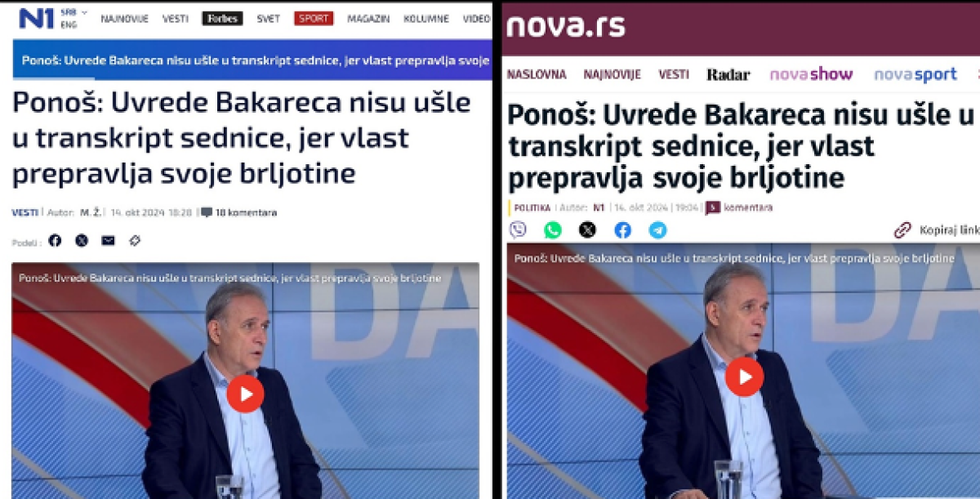Click the X share icon on nova.rs
Screen dimensions: 980x499
click(x=587, y=229)
